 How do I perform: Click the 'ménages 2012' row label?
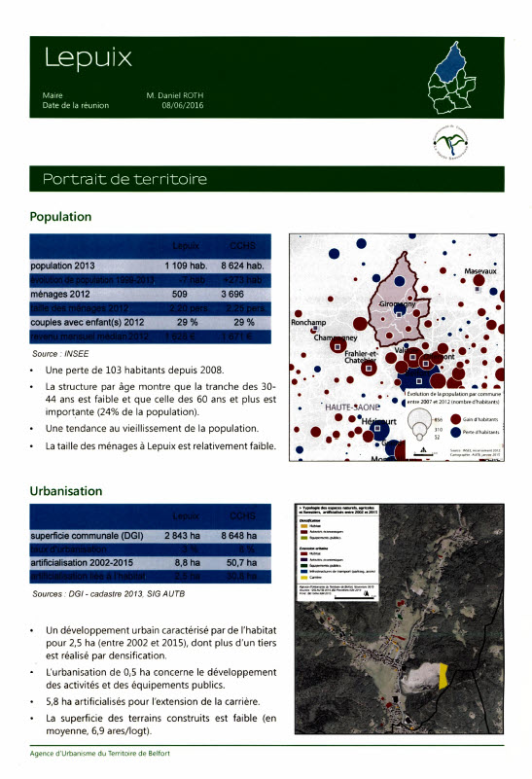pyautogui.click(x=60, y=294)
